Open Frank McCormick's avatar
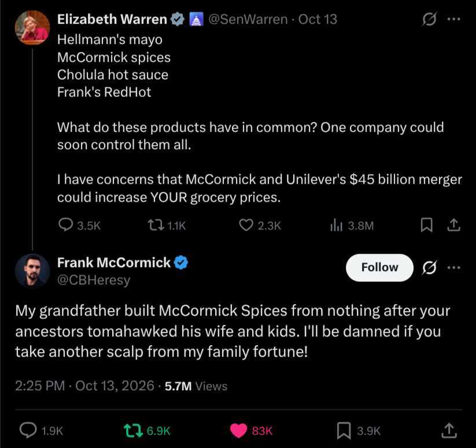 tap(32, 271)
